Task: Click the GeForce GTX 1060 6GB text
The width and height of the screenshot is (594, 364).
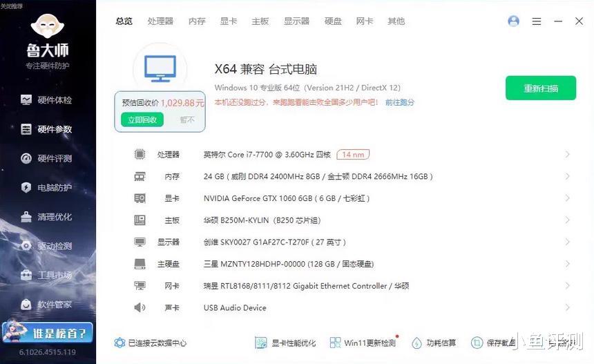Action: [287, 198]
